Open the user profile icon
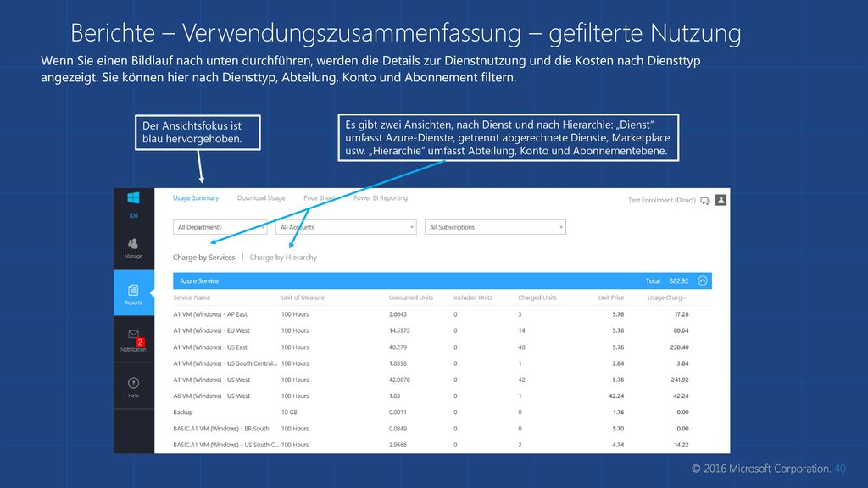 (721, 200)
